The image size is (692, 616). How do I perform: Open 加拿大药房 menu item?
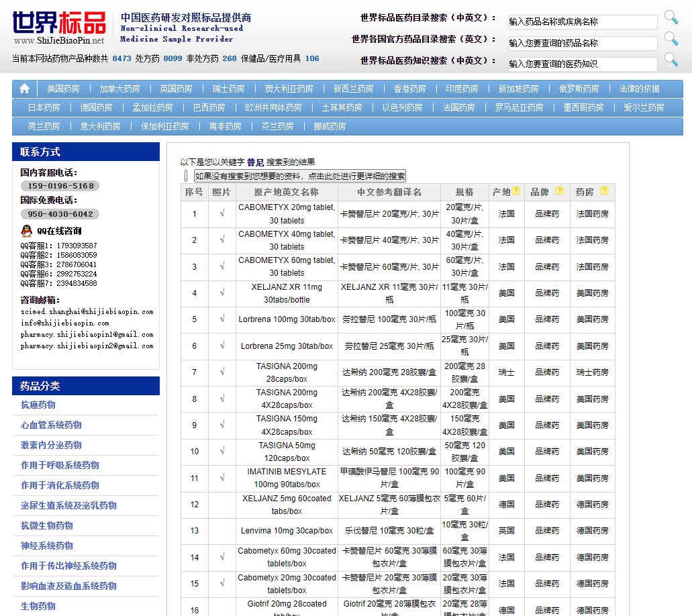coord(119,89)
